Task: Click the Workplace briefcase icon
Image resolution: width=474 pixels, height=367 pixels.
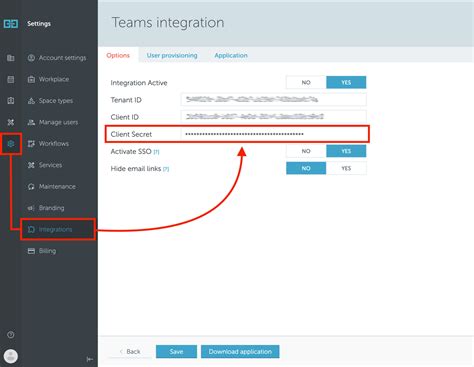Action: click(x=31, y=79)
